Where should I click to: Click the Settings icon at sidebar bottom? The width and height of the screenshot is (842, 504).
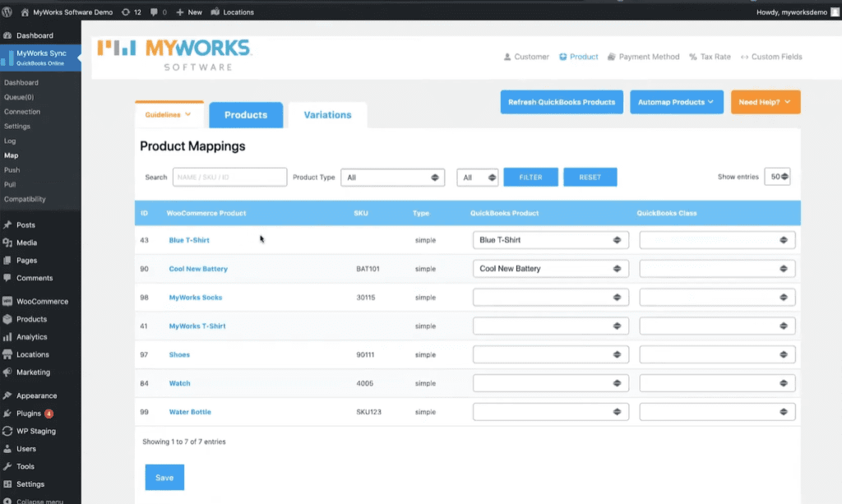click(x=7, y=484)
